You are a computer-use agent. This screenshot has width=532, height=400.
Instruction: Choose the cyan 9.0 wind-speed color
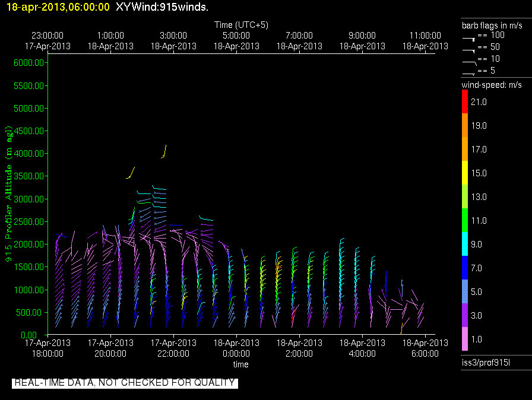pos(465,245)
